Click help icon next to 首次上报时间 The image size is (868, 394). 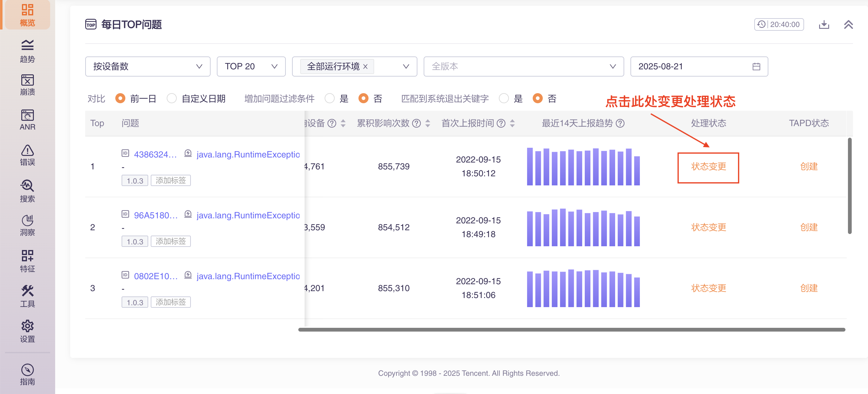(501, 124)
